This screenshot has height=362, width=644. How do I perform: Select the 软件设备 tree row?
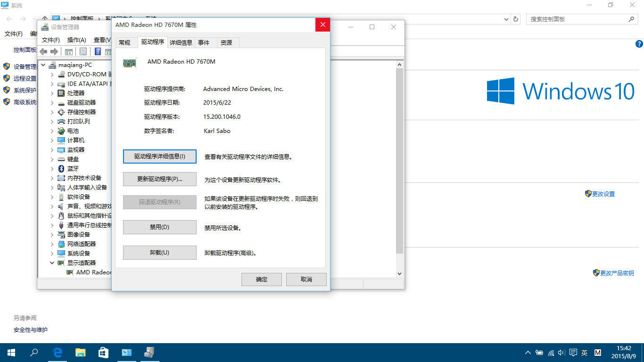click(x=79, y=197)
